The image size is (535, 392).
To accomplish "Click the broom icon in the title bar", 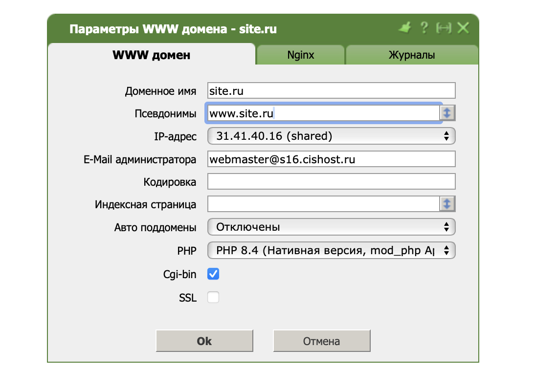I will tap(404, 28).
